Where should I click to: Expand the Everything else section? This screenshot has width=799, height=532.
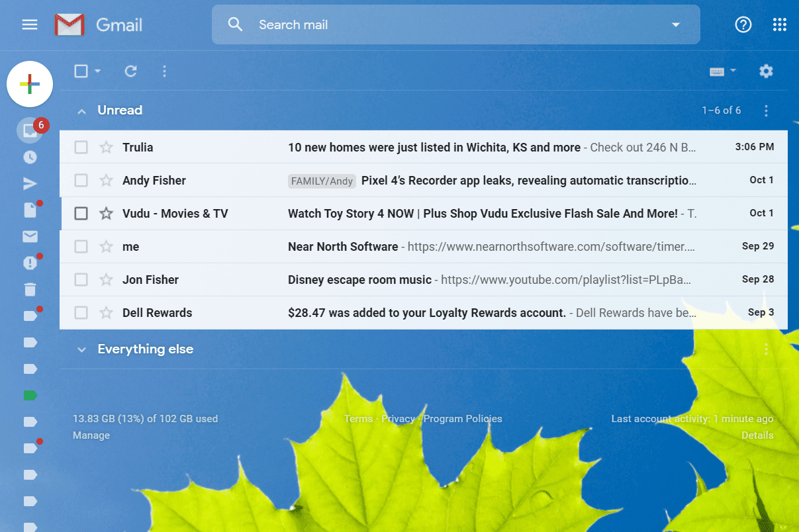(81, 349)
